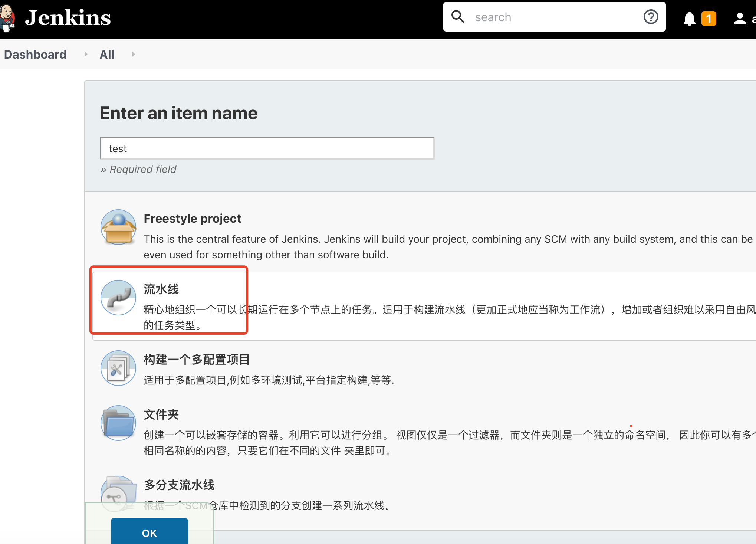Open the All view breadcrumb
The height and width of the screenshot is (544, 756).
tap(107, 55)
